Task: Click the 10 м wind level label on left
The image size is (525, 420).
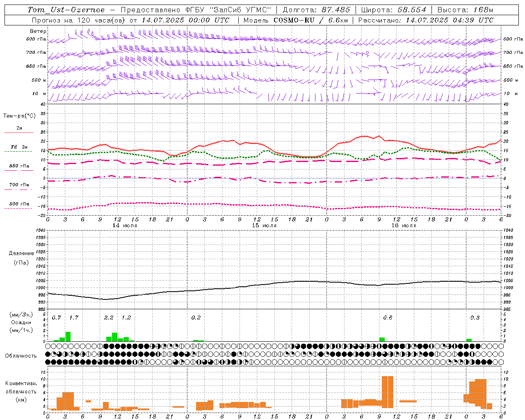Action: point(39,94)
